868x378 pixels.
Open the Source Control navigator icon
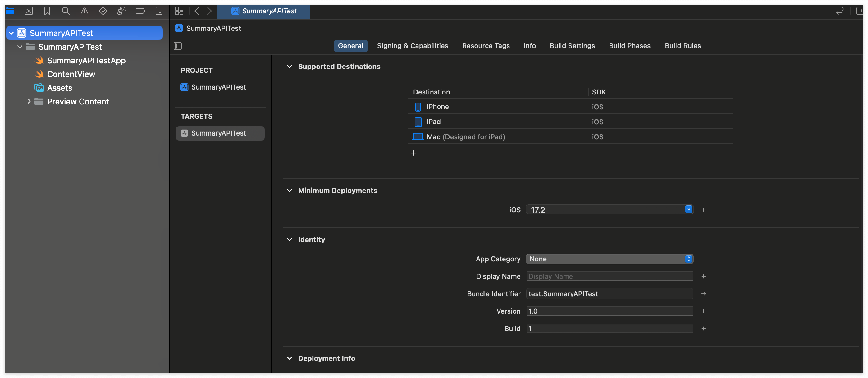29,11
